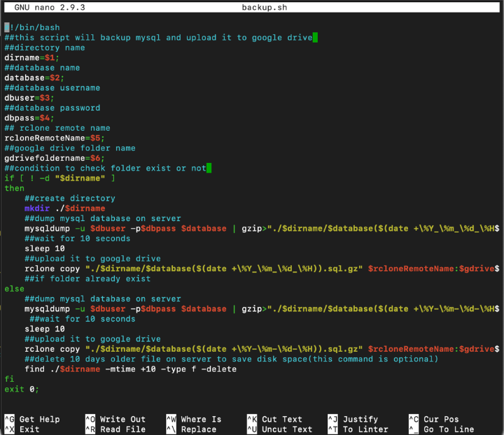Click the 'else' keyword line

(15, 289)
